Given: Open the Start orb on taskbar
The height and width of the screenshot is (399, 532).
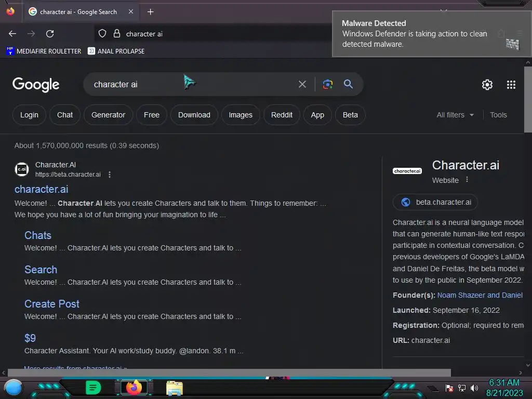Looking at the screenshot, I should (x=14, y=388).
